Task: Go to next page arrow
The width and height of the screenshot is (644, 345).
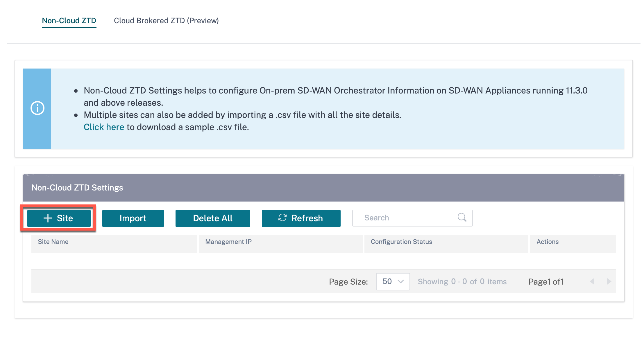Action: [609, 281]
